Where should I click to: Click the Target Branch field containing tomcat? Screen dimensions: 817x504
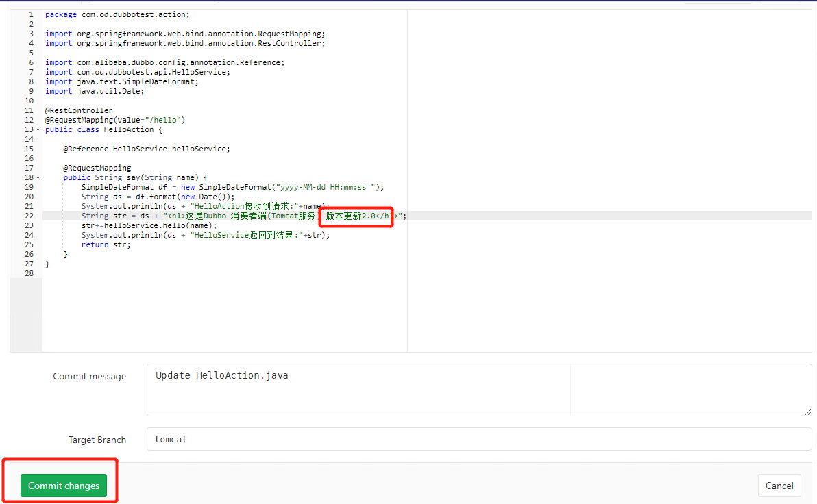click(x=478, y=439)
